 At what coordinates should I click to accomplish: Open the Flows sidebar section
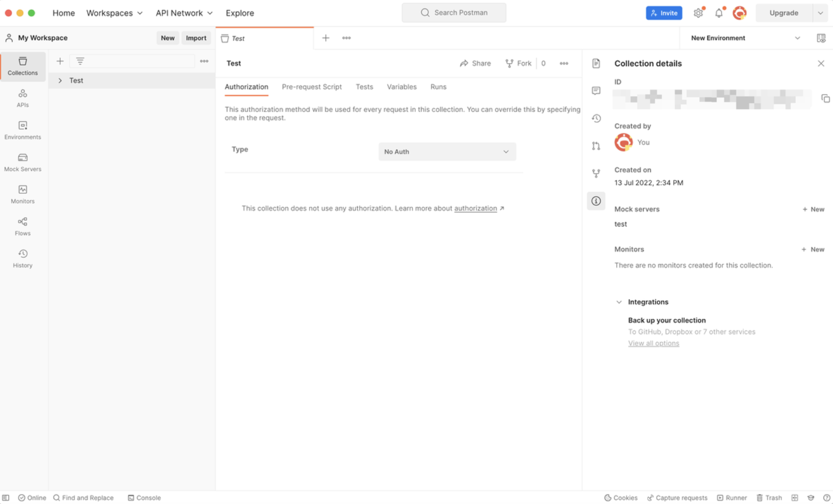click(23, 226)
